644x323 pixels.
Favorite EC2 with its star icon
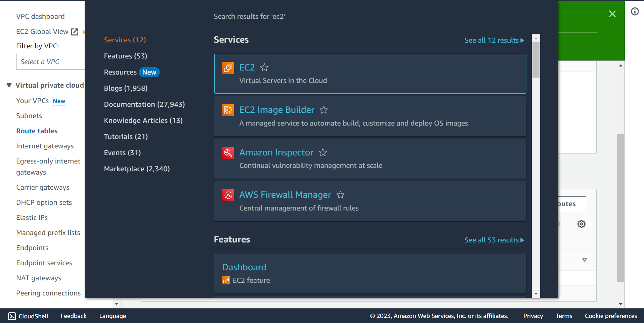click(264, 67)
